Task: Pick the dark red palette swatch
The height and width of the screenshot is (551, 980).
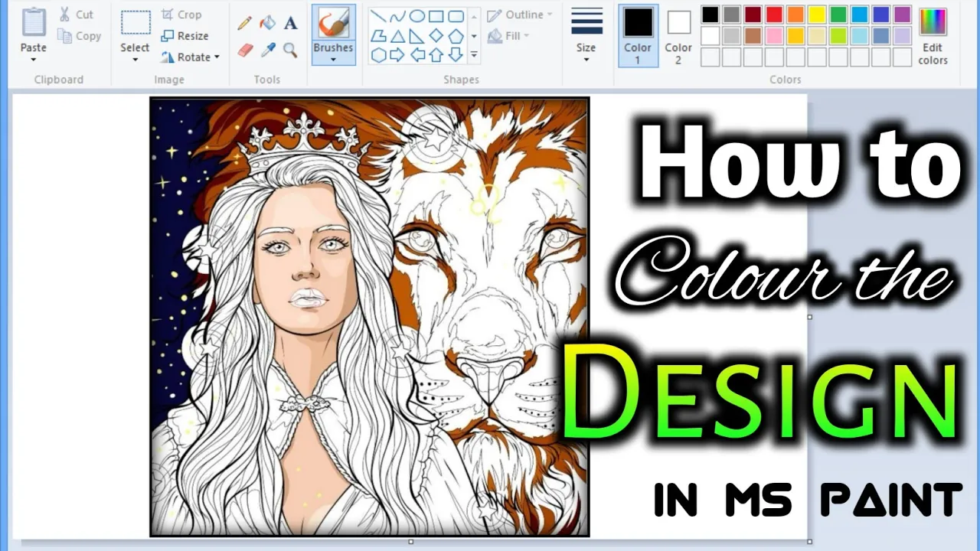Action: coord(753,15)
